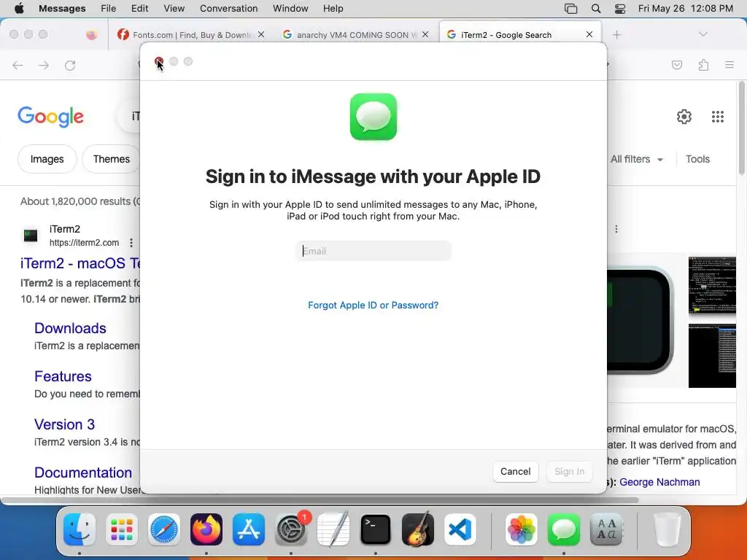The image size is (747, 560).
Task: Open Spotlight search in menu bar
Action: point(595,9)
